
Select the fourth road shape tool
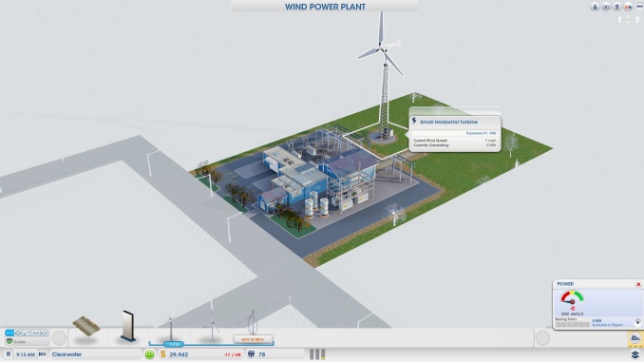click(x=36, y=333)
